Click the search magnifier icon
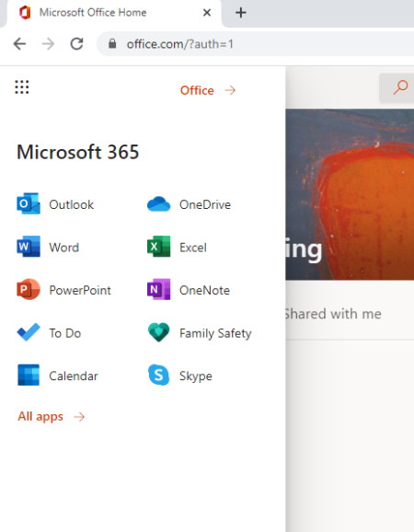Image resolution: width=414 pixels, height=532 pixels. click(400, 87)
